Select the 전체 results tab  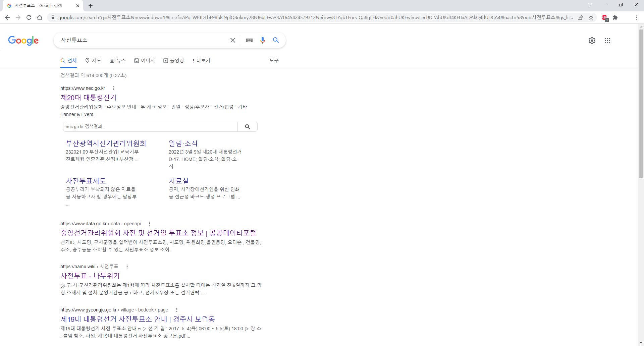click(x=69, y=61)
